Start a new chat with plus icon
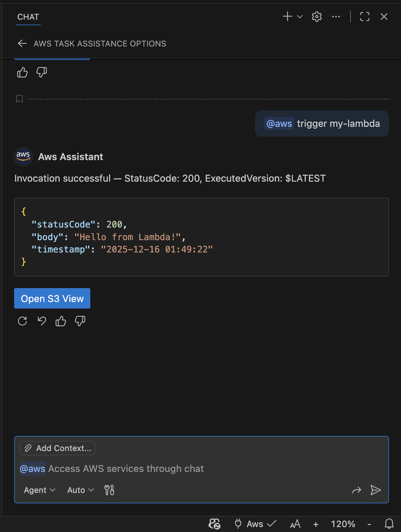Image resolution: width=401 pixels, height=532 pixels. 287,17
